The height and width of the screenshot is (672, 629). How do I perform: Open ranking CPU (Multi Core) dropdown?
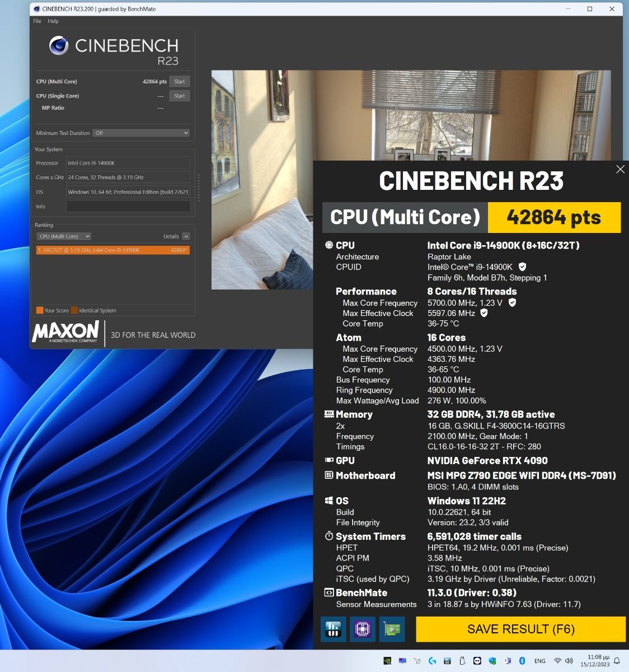click(64, 236)
